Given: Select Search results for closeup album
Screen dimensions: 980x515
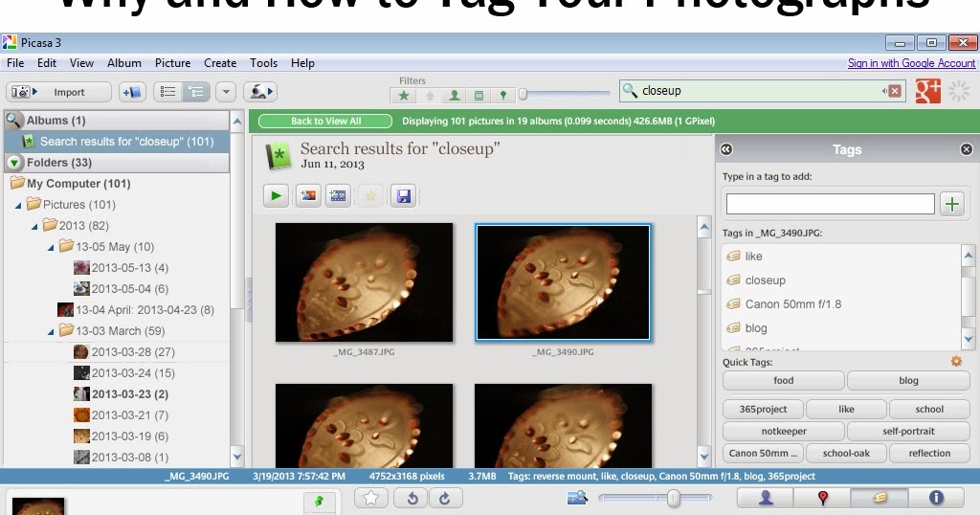Looking at the screenshot, I should [x=117, y=142].
